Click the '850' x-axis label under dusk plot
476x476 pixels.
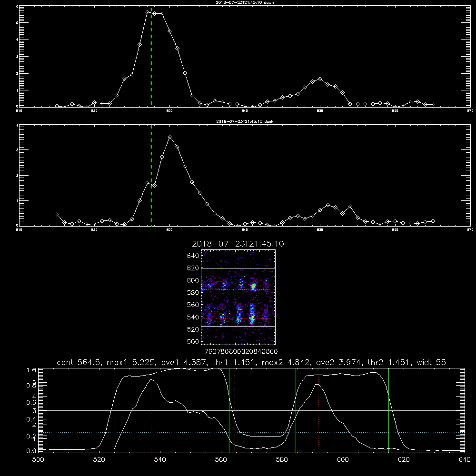pos(320,230)
